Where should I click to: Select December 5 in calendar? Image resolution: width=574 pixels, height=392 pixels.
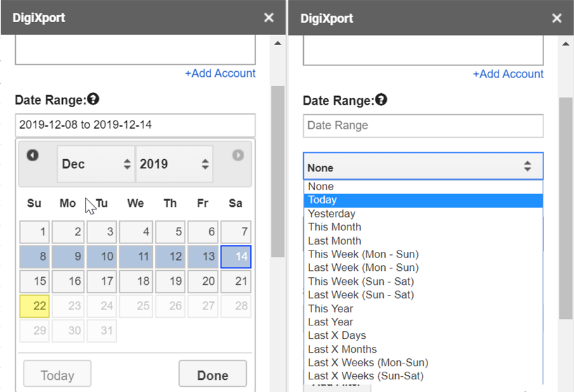[170, 232]
